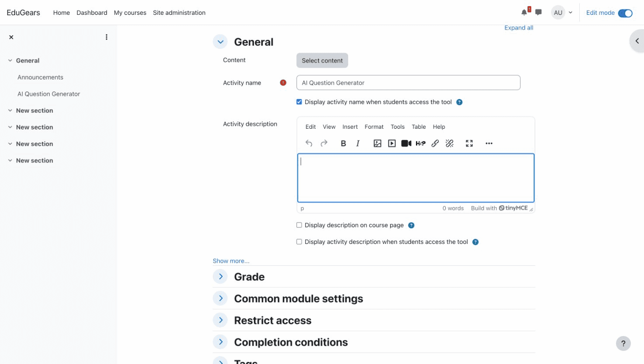Screen dimensions: 644x364
Task: Click in the Activity name field
Action: [x=408, y=82]
